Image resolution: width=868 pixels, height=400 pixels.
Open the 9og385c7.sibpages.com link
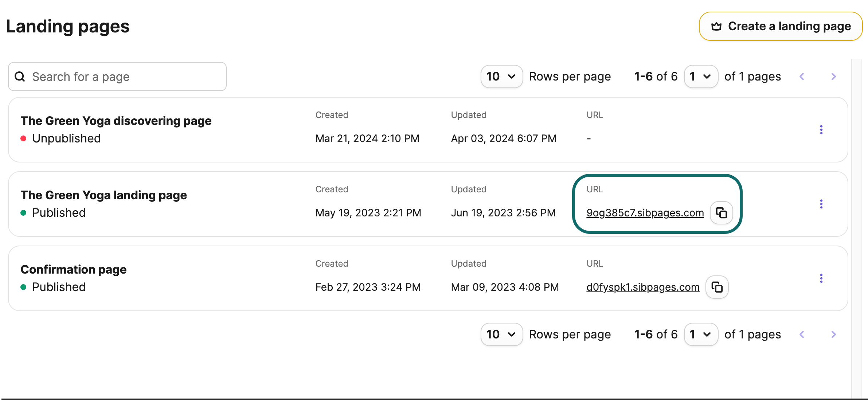645,213
